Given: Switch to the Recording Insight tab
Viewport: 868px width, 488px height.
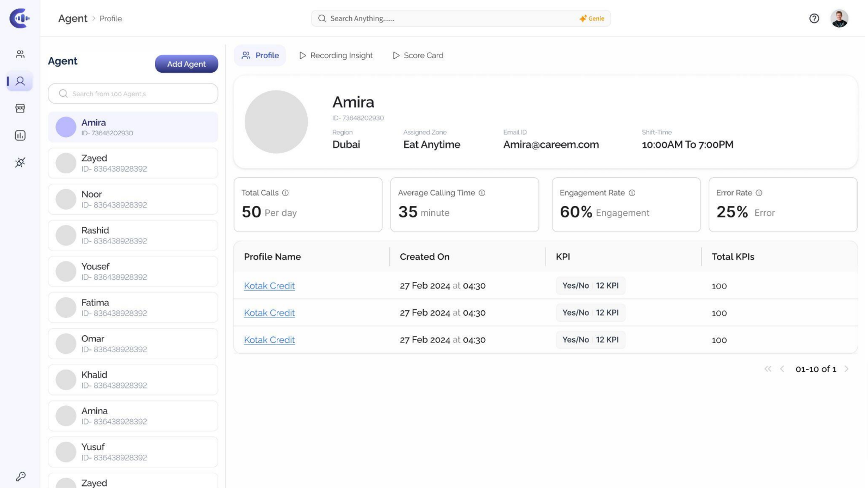Looking at the screenshot, I should [336, 55].
